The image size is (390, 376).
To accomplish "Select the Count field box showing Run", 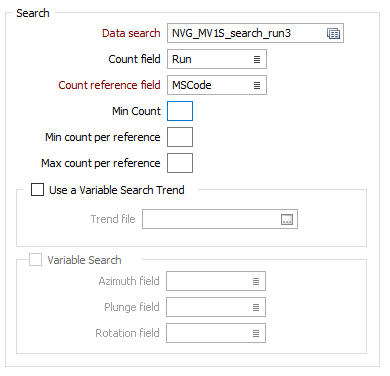I will pos(217,59).
